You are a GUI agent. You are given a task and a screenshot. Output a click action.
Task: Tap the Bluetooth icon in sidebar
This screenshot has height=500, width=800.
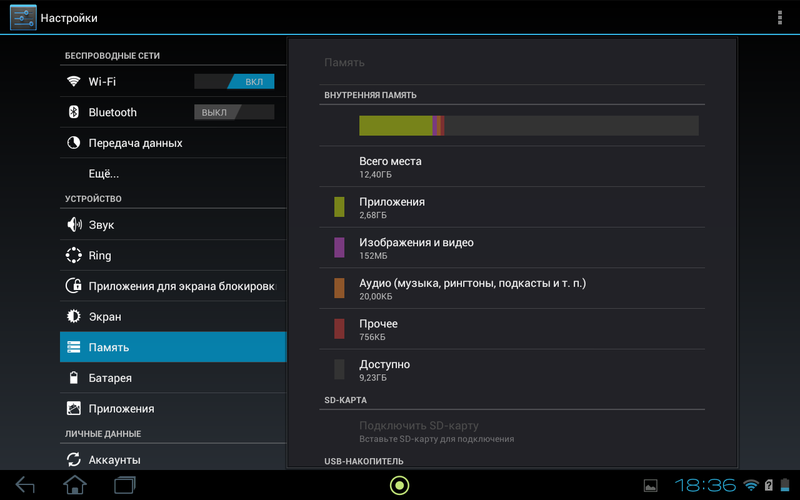[x=73, y=112]
